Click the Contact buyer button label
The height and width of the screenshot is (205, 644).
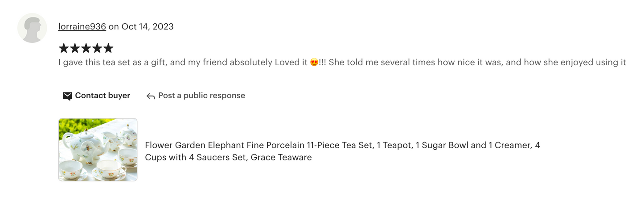103,96
